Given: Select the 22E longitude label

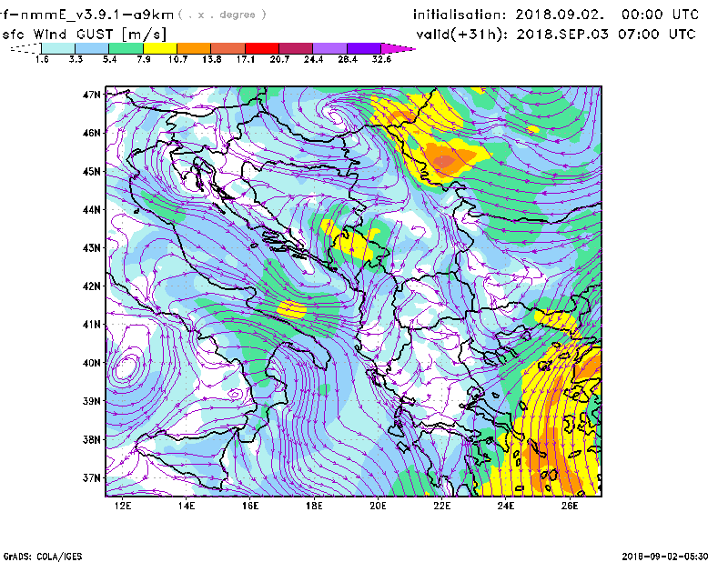Looking at the screenshot, I should click(x=441, y=506).
